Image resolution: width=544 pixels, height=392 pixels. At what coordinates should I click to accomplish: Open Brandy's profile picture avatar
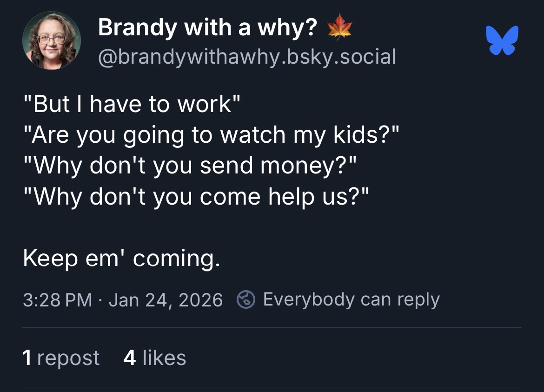point(51,40)
